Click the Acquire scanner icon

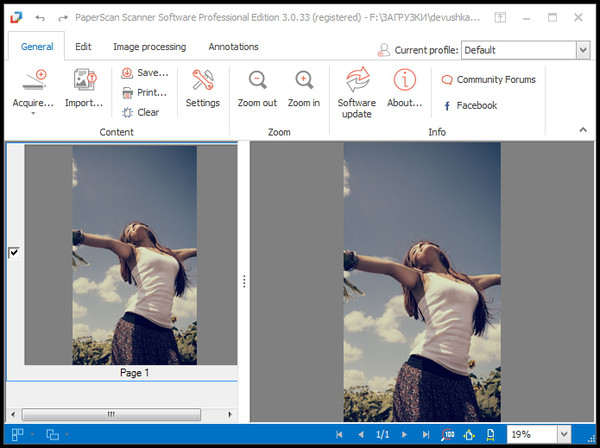[33, 82]
